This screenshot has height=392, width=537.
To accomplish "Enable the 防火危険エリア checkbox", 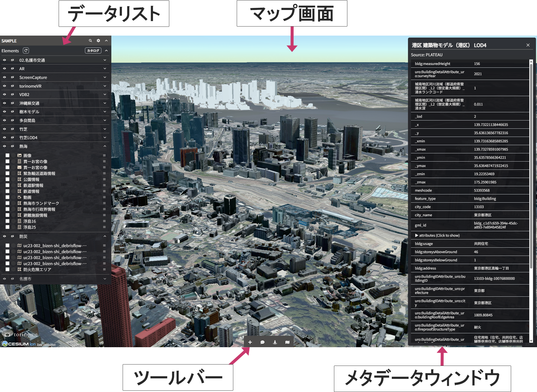I will [7, 269].
